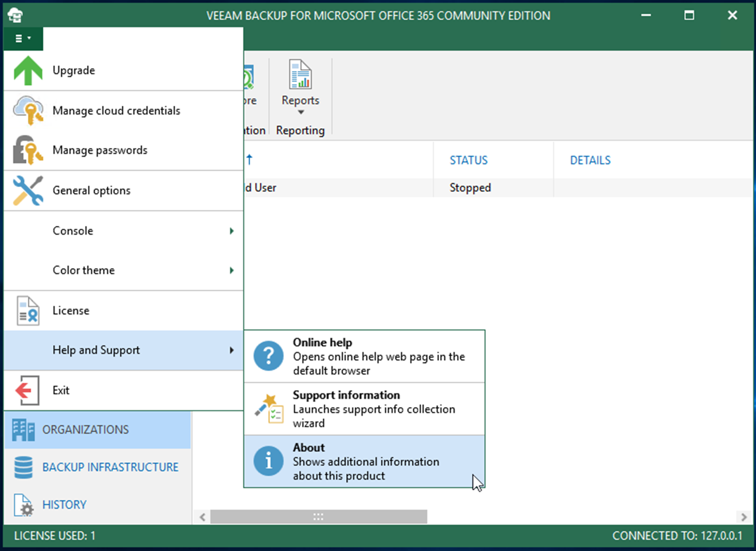Expand Help and Support submenu arrow

click(x=231, y=350)
